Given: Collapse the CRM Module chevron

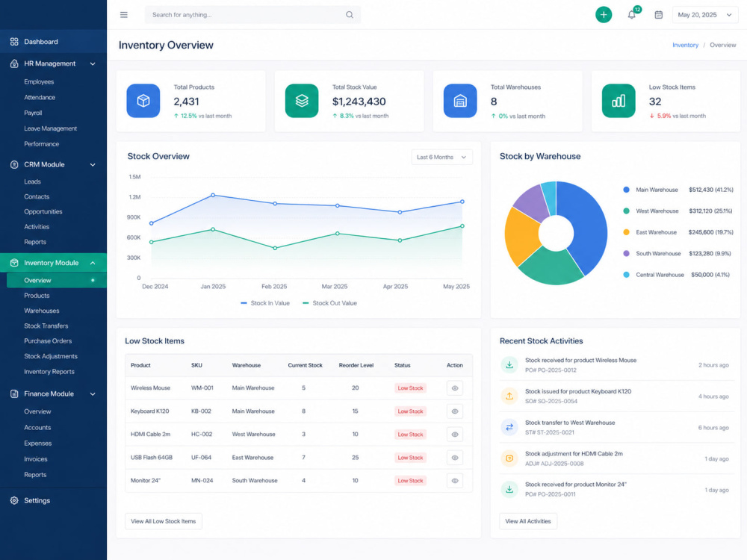Looking at the screenshot, I should (x=93, y=165).
